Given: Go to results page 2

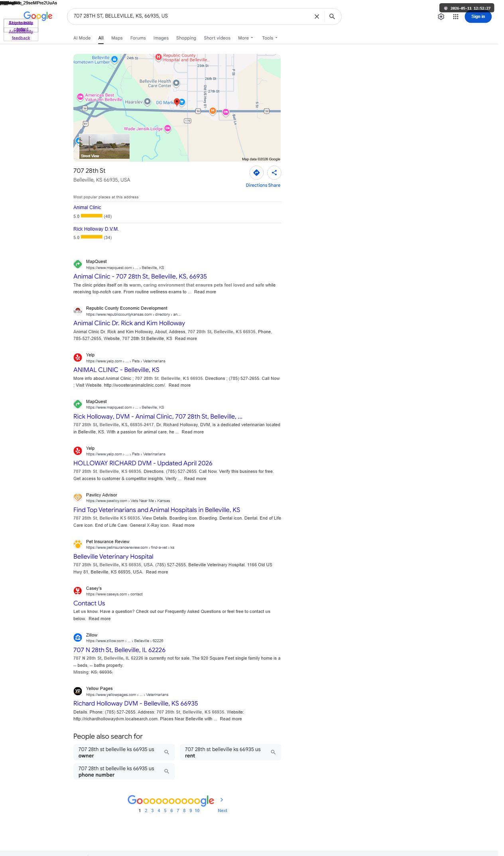Looking at the screenshot, I should point(146,811).
